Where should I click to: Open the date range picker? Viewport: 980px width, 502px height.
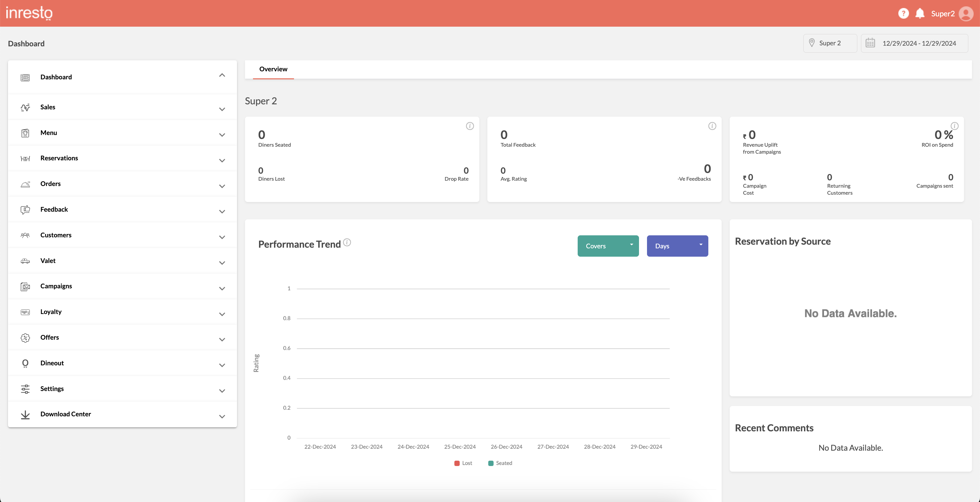tap(915, 43)
